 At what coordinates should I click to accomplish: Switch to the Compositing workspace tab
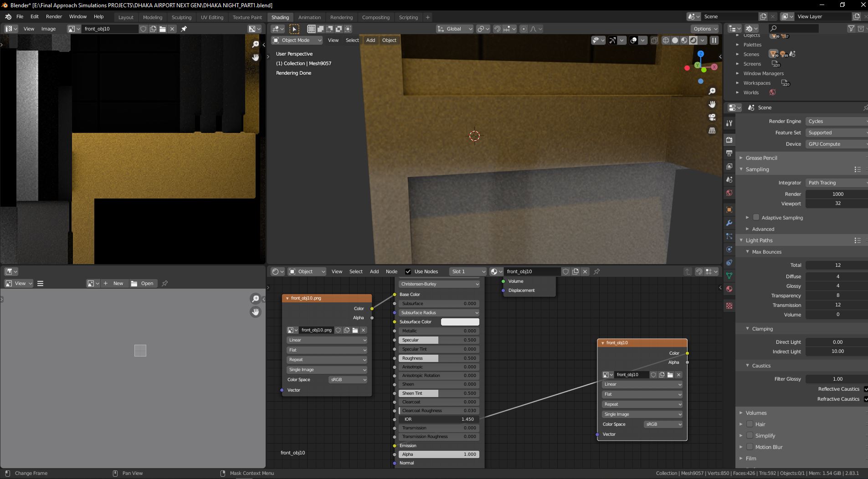click(375, 17)
